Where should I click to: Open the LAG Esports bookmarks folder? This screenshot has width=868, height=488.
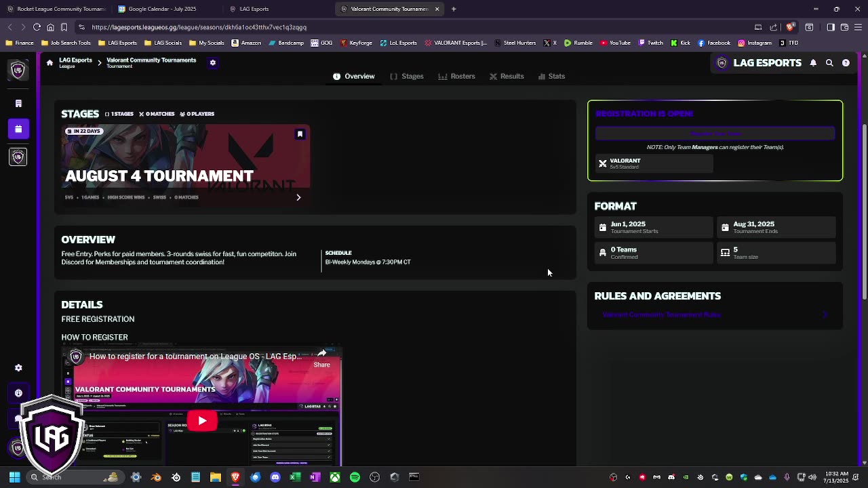tap(117, 43)
